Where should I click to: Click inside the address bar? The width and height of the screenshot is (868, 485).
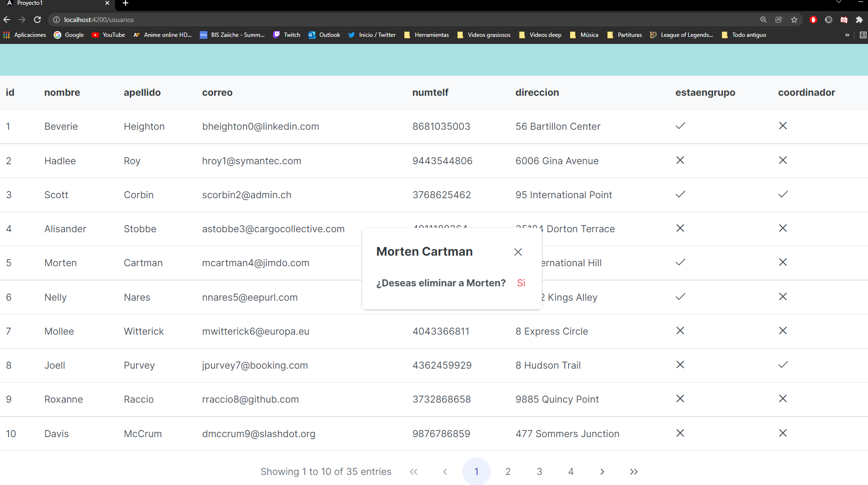192,20
